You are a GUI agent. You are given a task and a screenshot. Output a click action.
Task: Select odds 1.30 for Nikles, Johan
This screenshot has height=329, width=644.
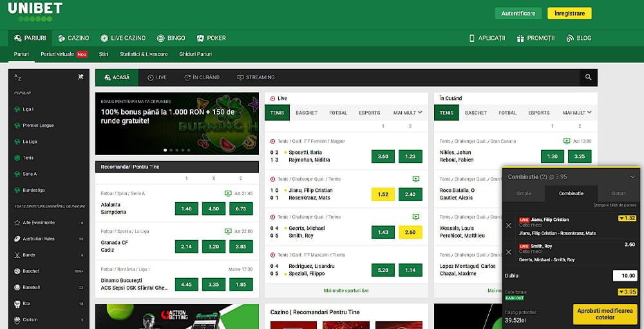point(553,156)
